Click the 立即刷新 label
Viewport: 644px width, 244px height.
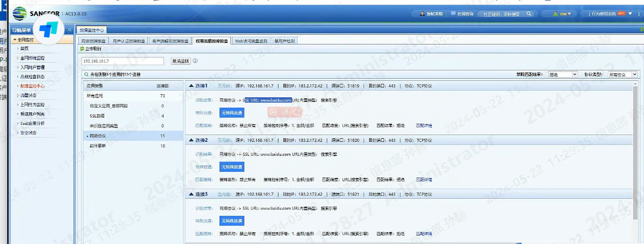pos(93,49)
